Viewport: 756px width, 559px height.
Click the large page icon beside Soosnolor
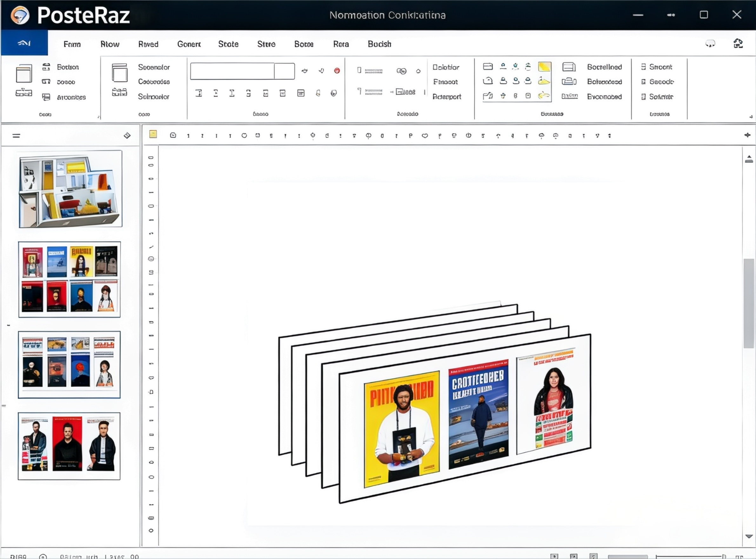(x=119, y=73)
